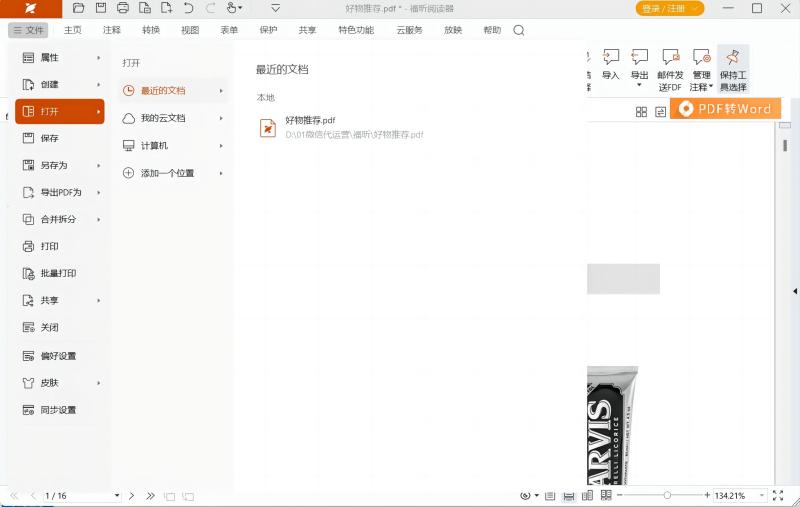Image resolution: width=800 pixels, height=507 pixels.
Task: Click the fullscreen icon in status bar
Action: pyautogui.click(x=778, y=495)
